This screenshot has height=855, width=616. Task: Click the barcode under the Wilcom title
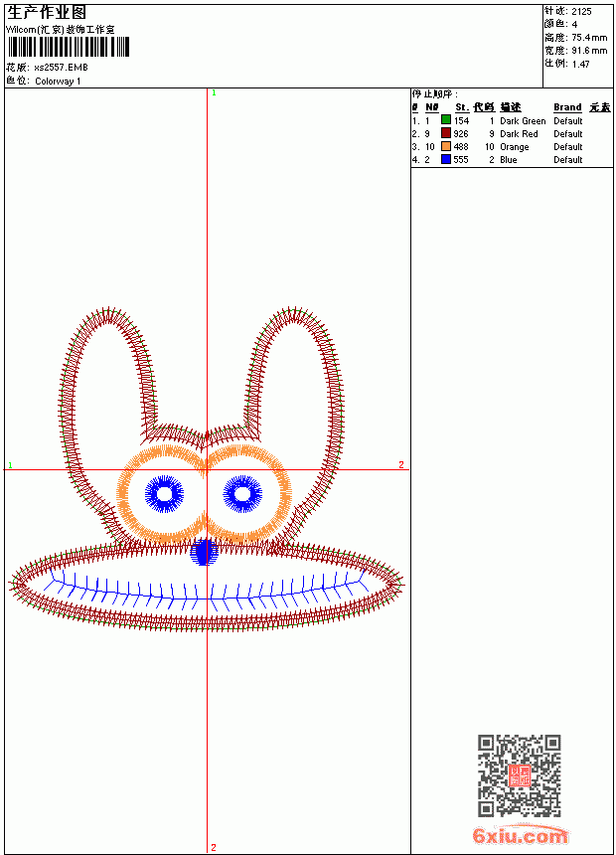pos(69,47)
